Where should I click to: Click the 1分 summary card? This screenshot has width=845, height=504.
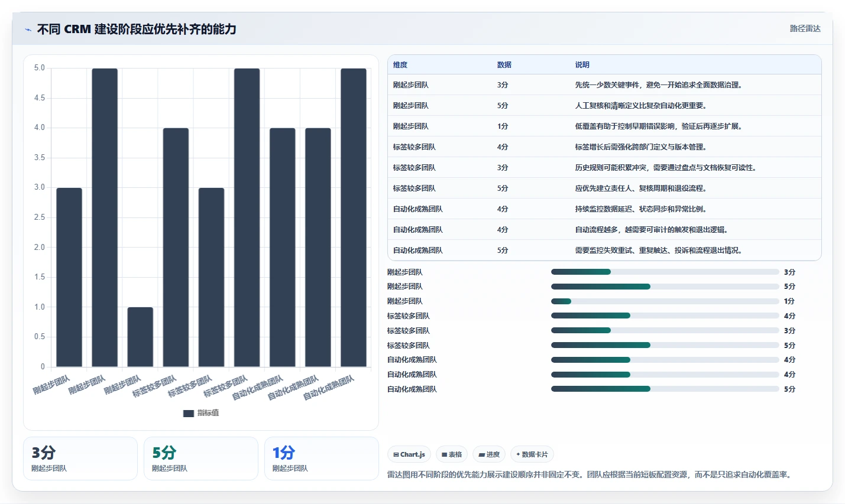point(322,459)
